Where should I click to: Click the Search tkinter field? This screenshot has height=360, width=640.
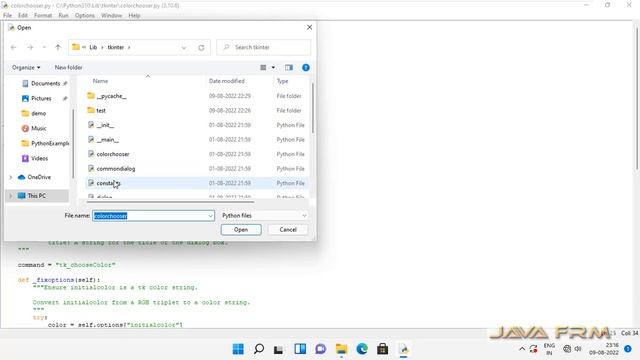pos(264,47)
